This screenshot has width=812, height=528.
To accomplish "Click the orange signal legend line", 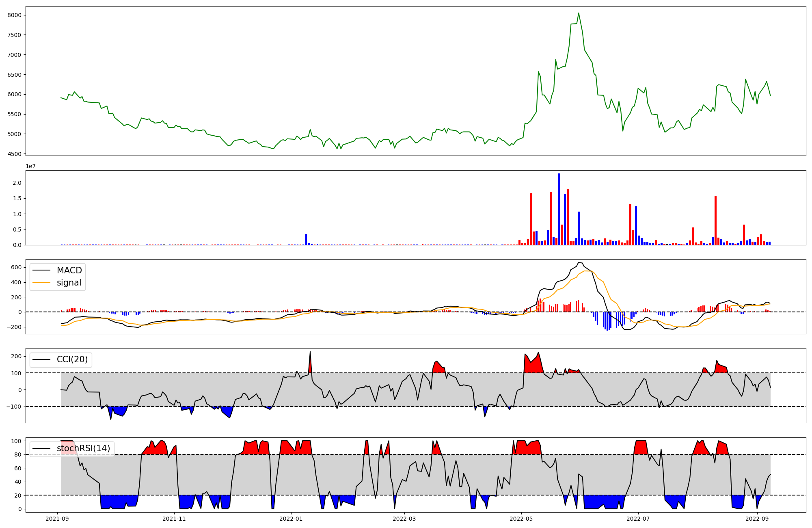I will coord(41,283).
